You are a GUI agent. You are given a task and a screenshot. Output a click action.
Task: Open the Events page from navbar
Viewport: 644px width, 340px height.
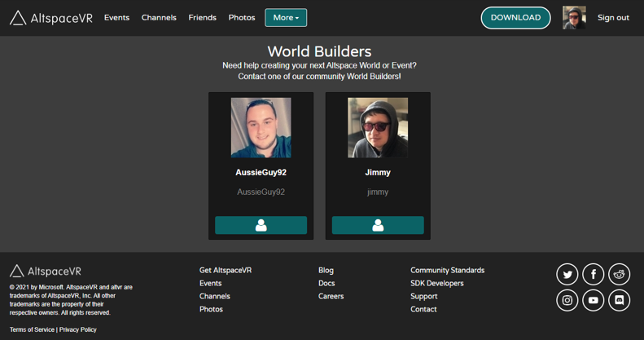point(116,18)
